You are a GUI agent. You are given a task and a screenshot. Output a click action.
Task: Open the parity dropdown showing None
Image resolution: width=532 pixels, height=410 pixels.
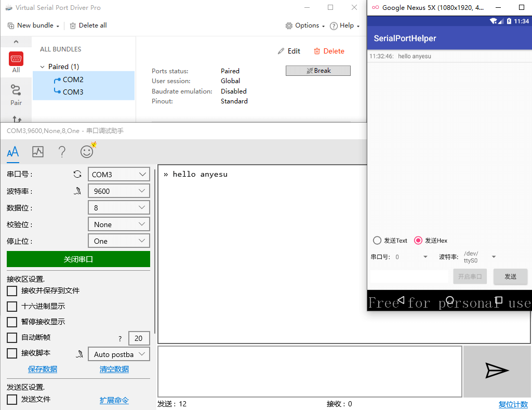119,224
